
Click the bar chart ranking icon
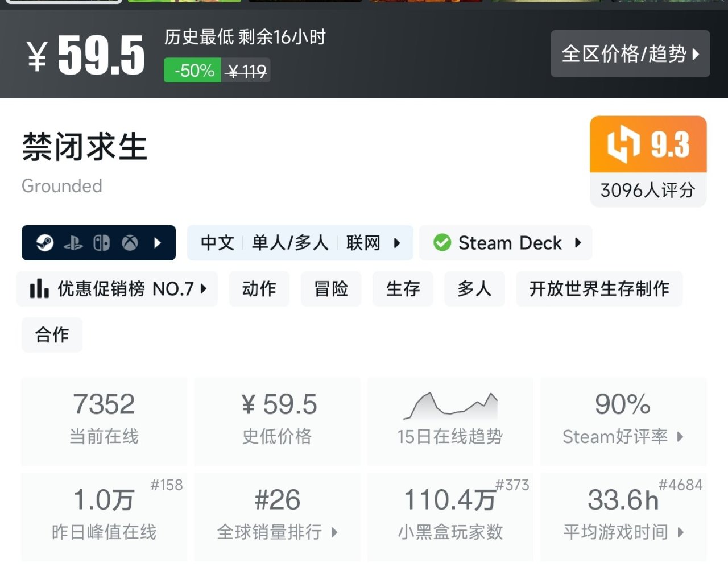pyautogui.click(x=39, y=289)
